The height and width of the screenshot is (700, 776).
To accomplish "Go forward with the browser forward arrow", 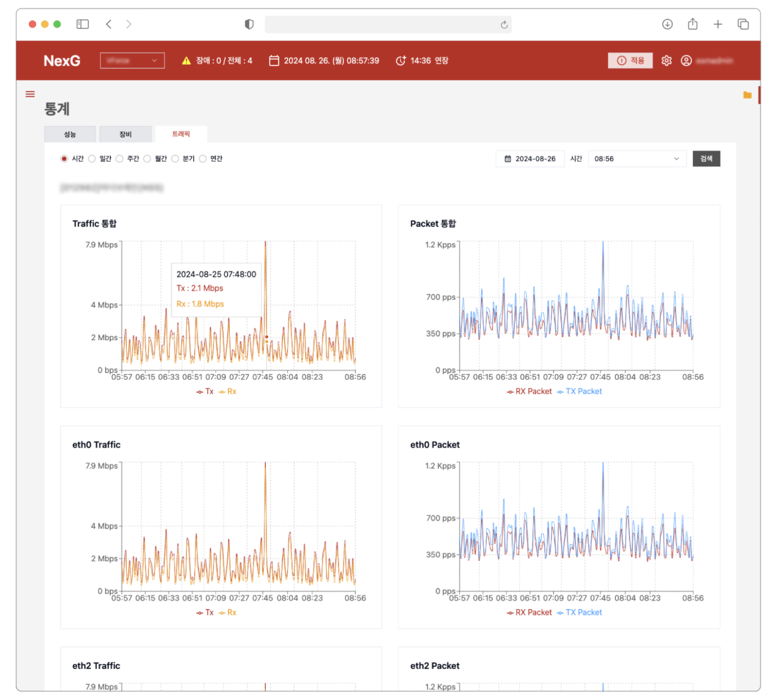I will pos(129,24).
